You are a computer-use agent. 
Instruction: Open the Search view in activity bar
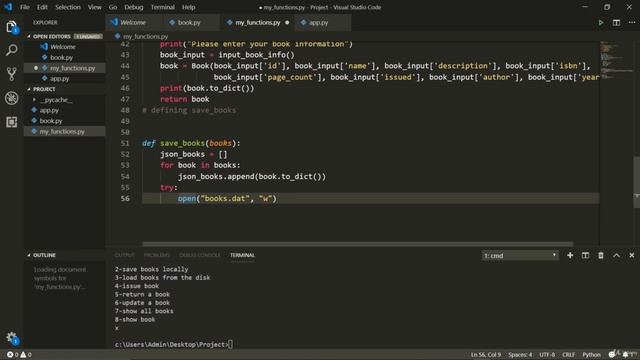[11, 50]
